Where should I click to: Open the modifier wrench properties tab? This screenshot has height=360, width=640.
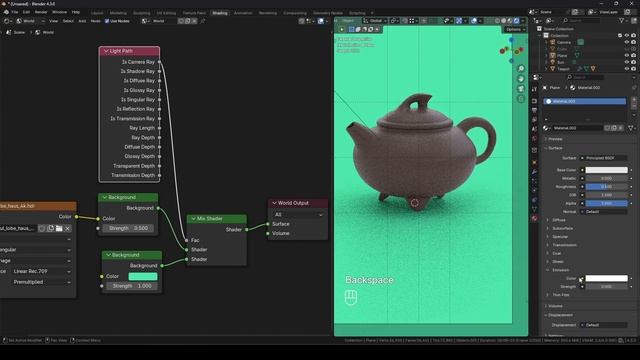tap(534, 172)
